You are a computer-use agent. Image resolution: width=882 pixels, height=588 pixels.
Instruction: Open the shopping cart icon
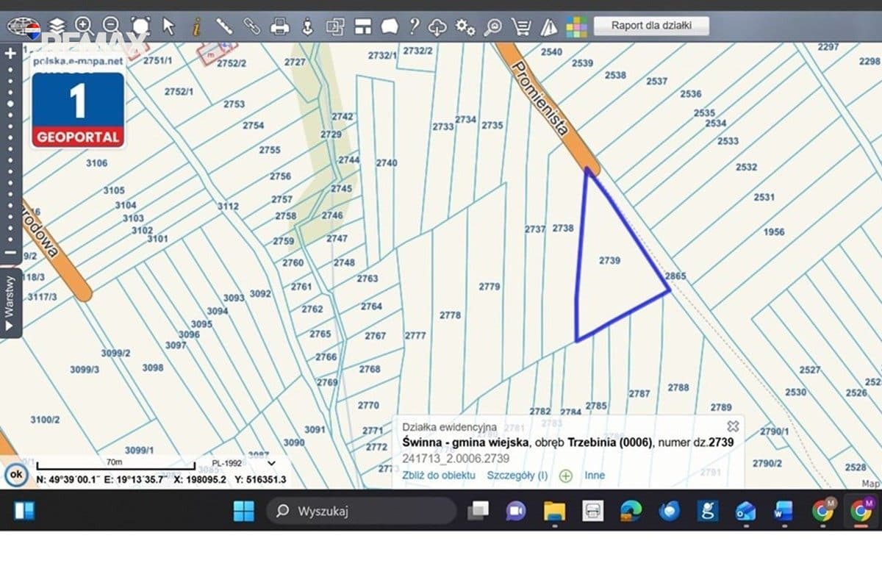(x=521, y=27)
